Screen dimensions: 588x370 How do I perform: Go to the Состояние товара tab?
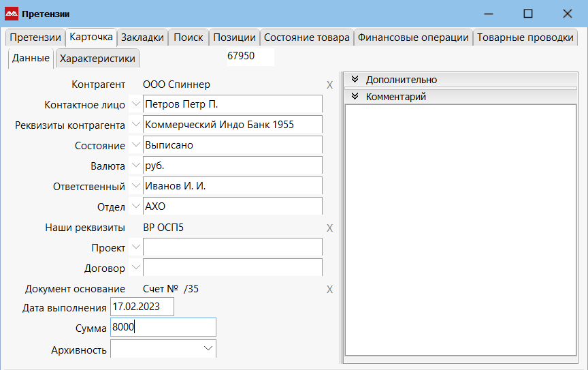click(x=307, y=37)
